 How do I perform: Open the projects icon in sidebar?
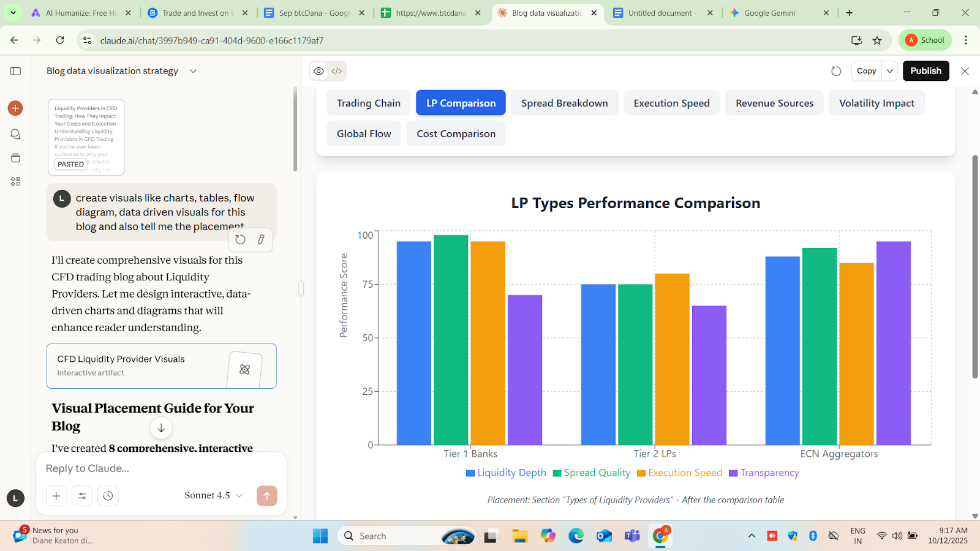click(x=15, y=158)
